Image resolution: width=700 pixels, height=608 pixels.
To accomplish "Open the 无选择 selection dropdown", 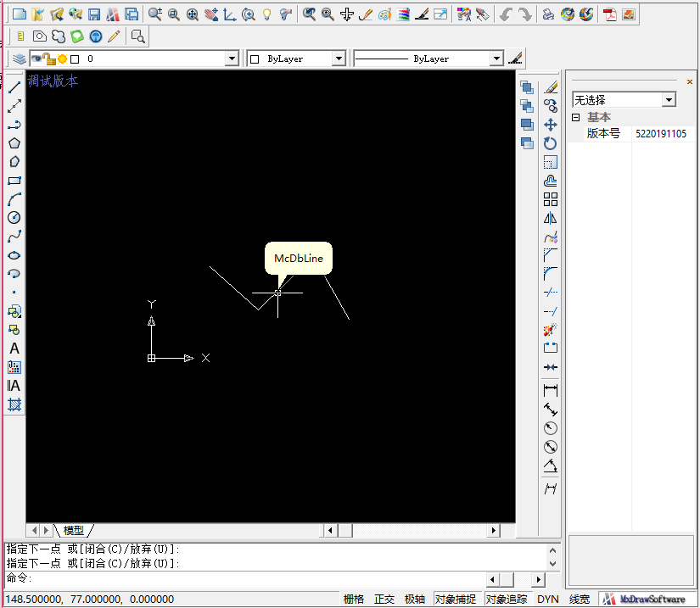I will 669,100.
